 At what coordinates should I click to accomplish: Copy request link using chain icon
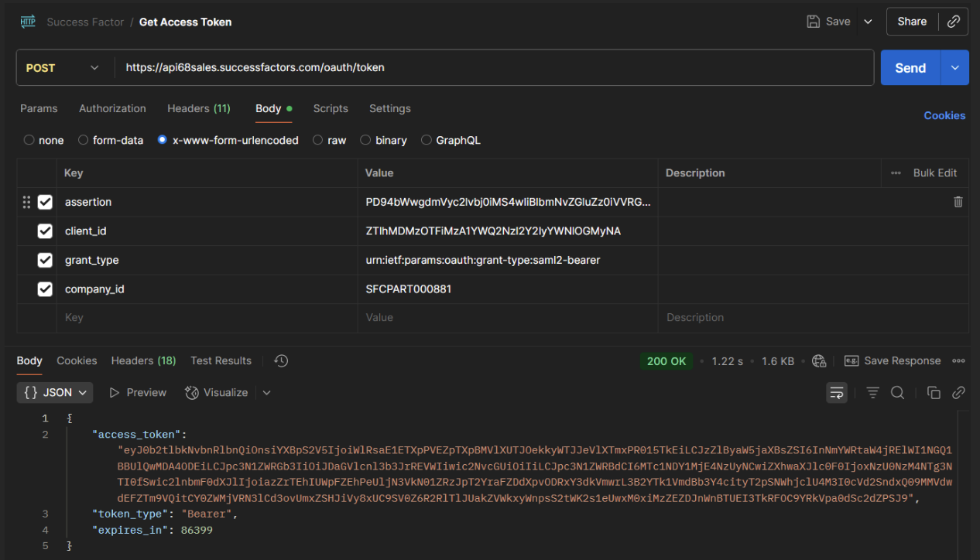point(954,22)
